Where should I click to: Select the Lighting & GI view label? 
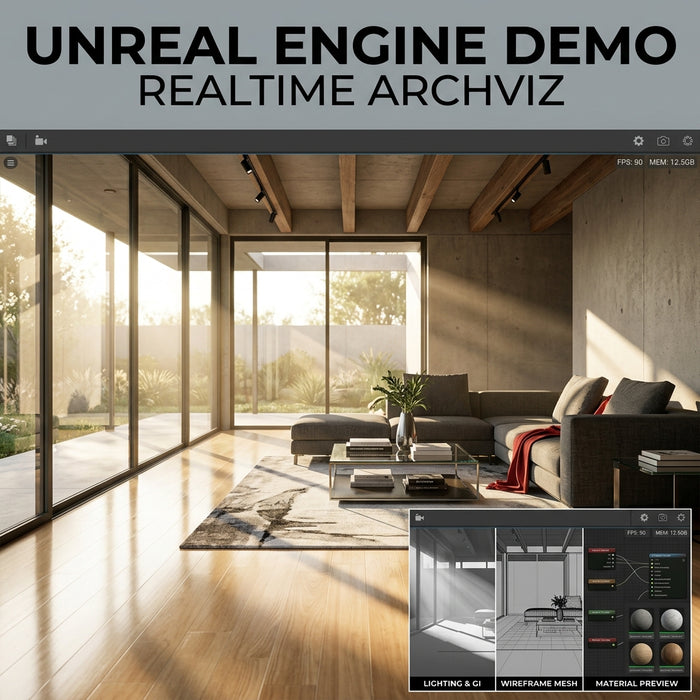452,683
